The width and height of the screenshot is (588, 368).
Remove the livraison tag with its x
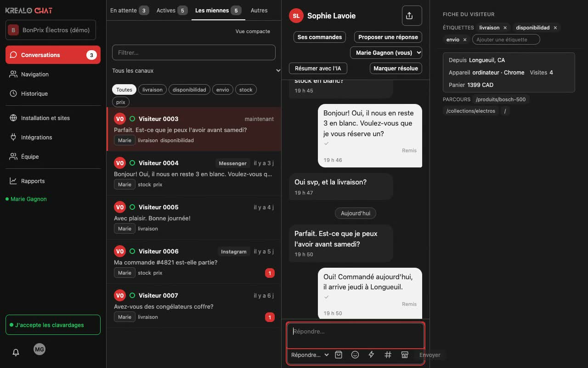pos(505,28)
